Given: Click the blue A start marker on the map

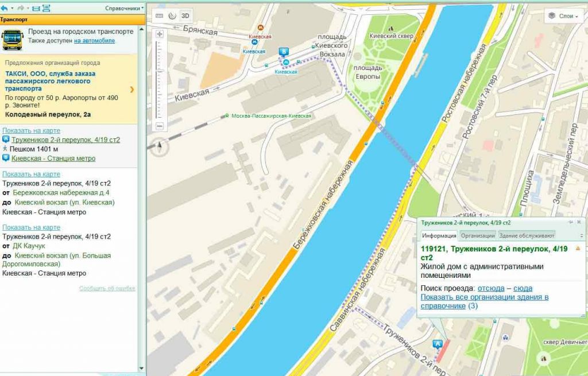Looking at the screenshot, I should coord(437,344).
